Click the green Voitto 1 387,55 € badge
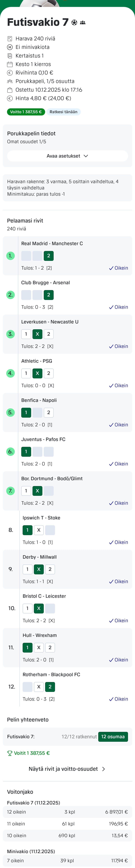Viewport: 135px width, 868px height. click(26, 112)
